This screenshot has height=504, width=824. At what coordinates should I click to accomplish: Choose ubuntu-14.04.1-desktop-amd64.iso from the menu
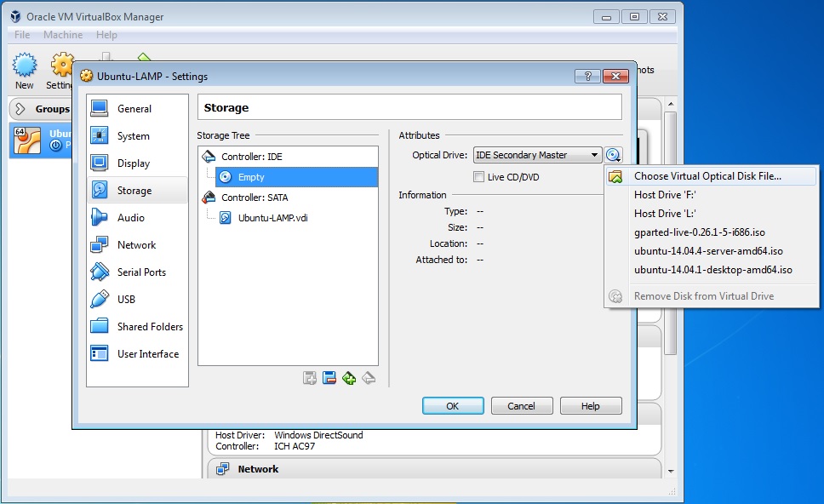tap(712, 270)
